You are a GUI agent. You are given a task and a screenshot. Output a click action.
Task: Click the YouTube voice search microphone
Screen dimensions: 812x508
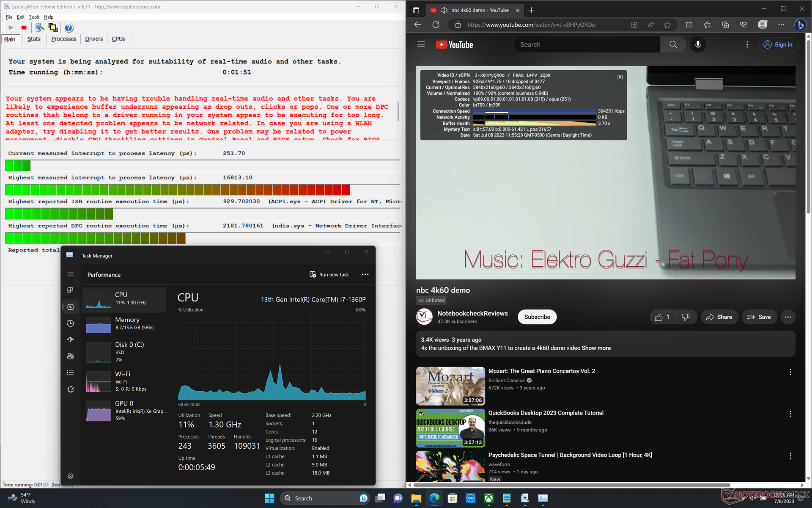(x=698, y=44)
